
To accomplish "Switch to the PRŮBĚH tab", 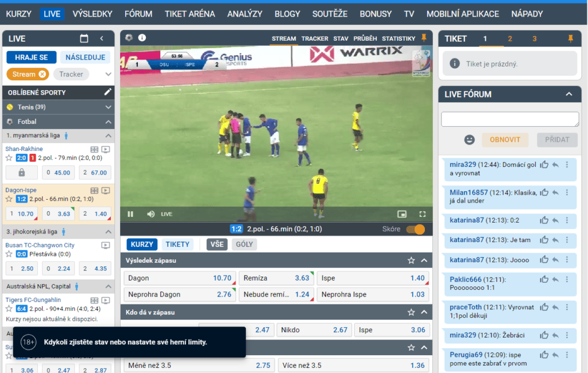I will pyautogui.click(x=365, y=38).
